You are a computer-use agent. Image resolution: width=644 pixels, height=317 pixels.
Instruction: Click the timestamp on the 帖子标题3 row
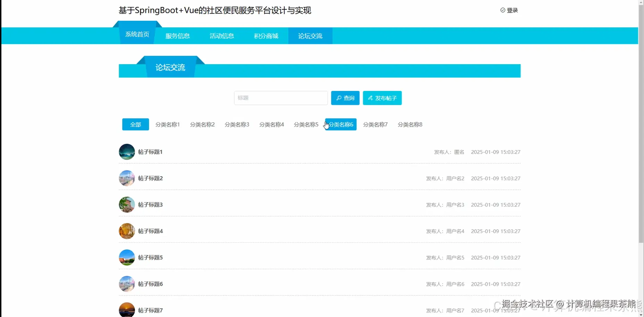coord(496,205)
